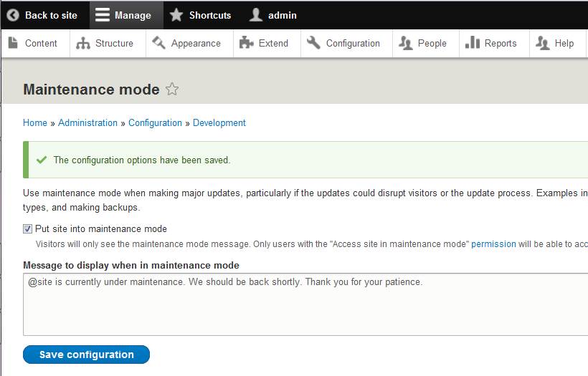Click the Maintenance mode page heading
The image size is (588, 376).
click(x=91, y=90)
